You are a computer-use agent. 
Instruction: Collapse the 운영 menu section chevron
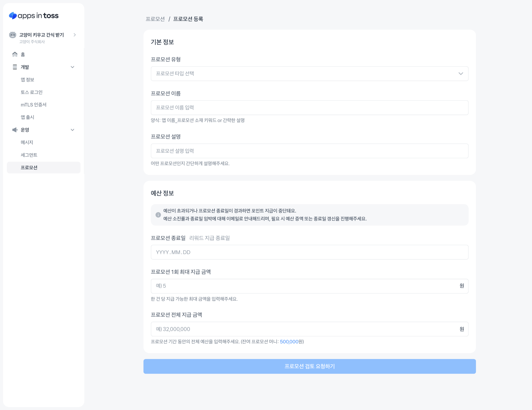[72, 130]
